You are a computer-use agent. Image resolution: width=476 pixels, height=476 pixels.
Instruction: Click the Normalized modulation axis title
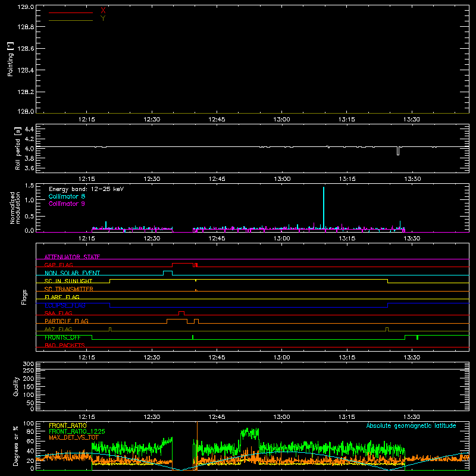point(15,208)
